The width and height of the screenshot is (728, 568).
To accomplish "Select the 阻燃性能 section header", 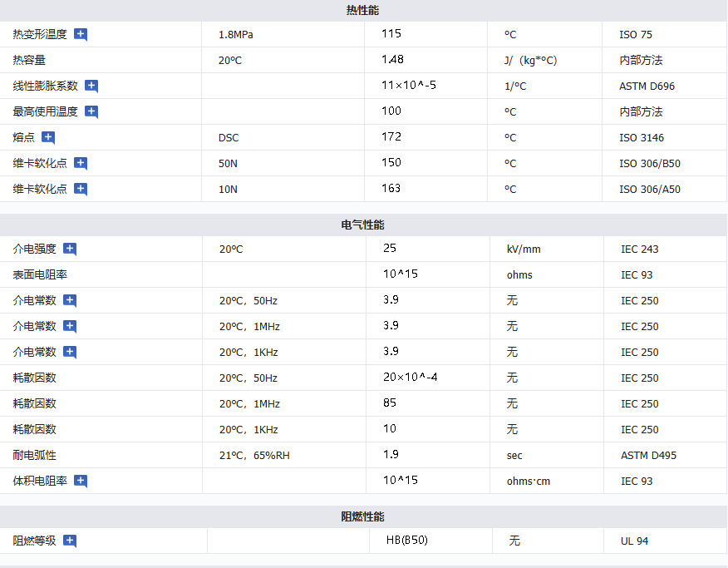I will 363,516.
